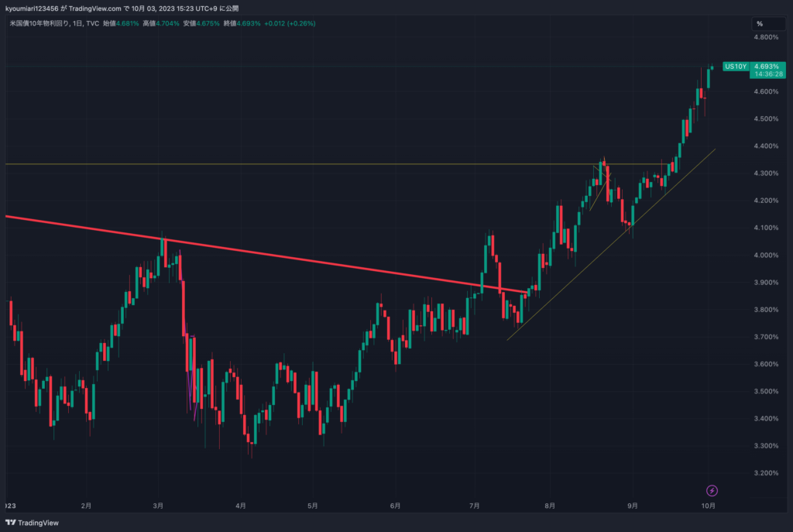
Task: Click the 6月 label on time axis
Action: point(396,506)
